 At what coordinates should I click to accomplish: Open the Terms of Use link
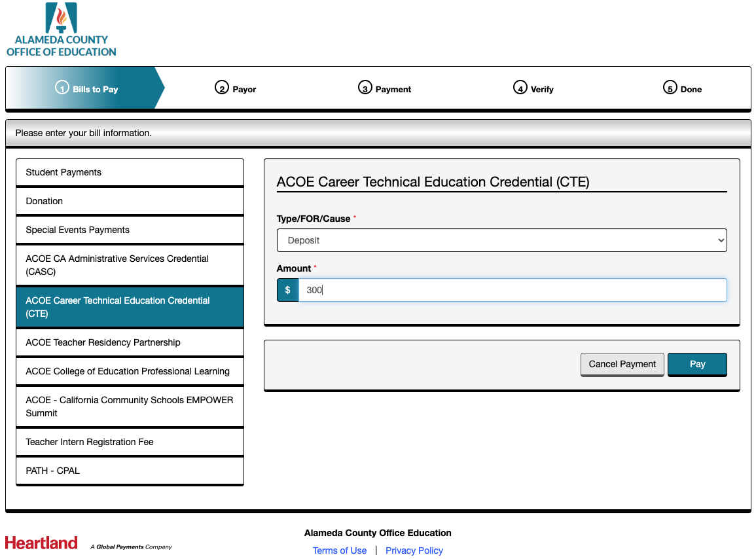pyautogui.click(x=340, y=550)
